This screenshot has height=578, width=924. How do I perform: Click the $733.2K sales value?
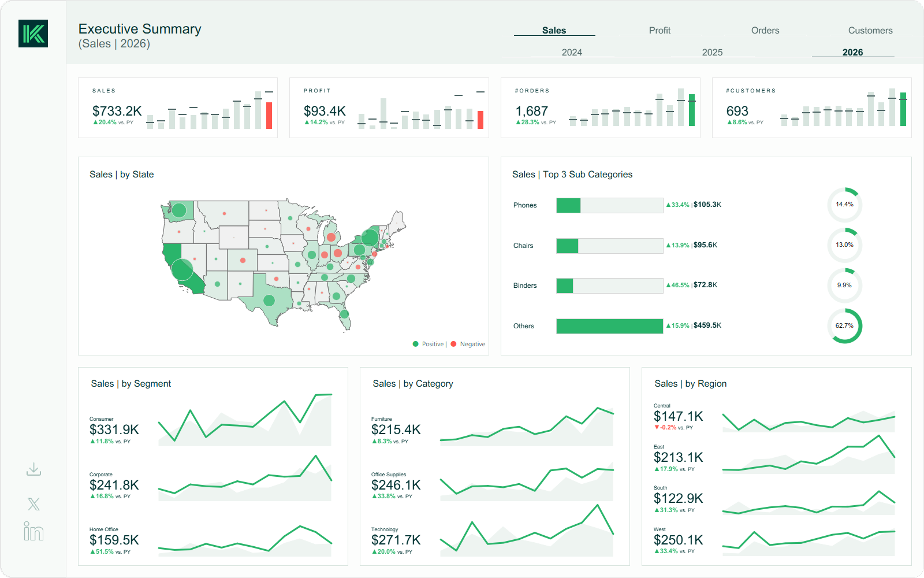[117, 111]
